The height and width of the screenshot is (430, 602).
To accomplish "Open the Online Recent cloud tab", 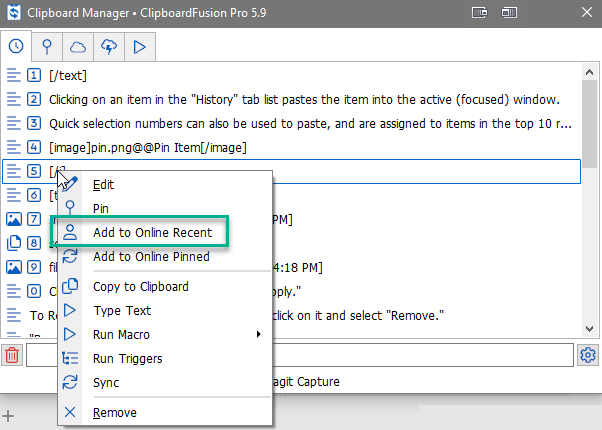I will pyautogui.click(x=78, y=47).
